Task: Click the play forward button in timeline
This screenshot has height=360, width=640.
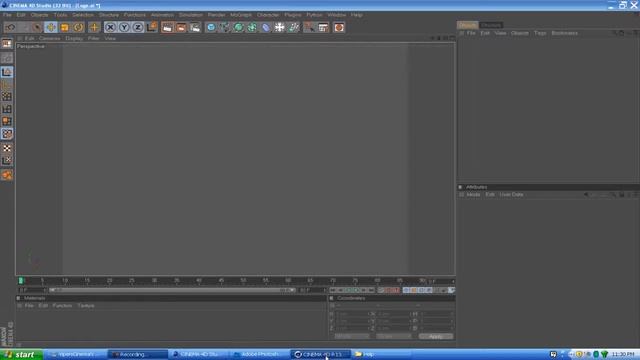Action: pos(356,290)
